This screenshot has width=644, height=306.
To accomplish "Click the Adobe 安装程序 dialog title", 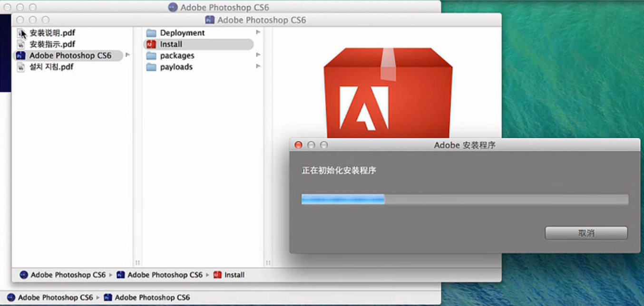I will [x=465, y=145].
